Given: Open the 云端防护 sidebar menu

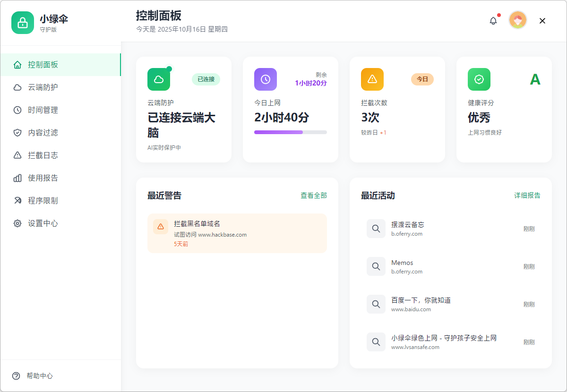Looking at the screenshot, I should (43, 87).
